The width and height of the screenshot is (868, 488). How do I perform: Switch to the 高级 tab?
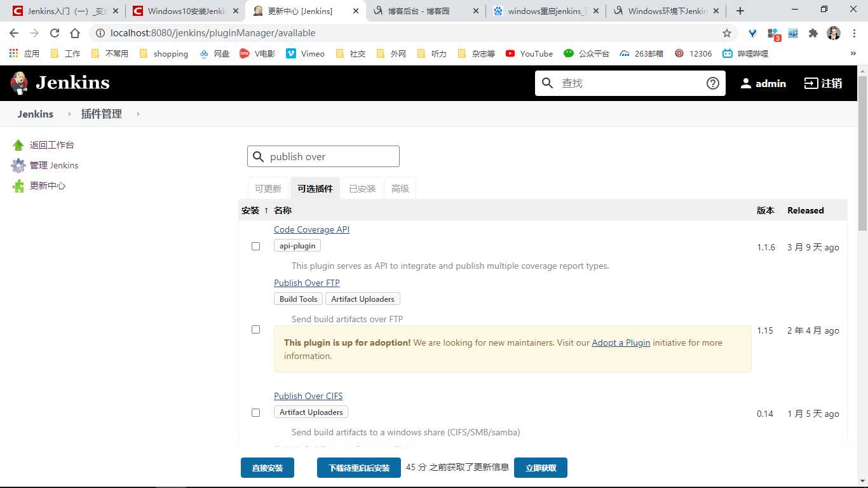click(x=400, y=189)
